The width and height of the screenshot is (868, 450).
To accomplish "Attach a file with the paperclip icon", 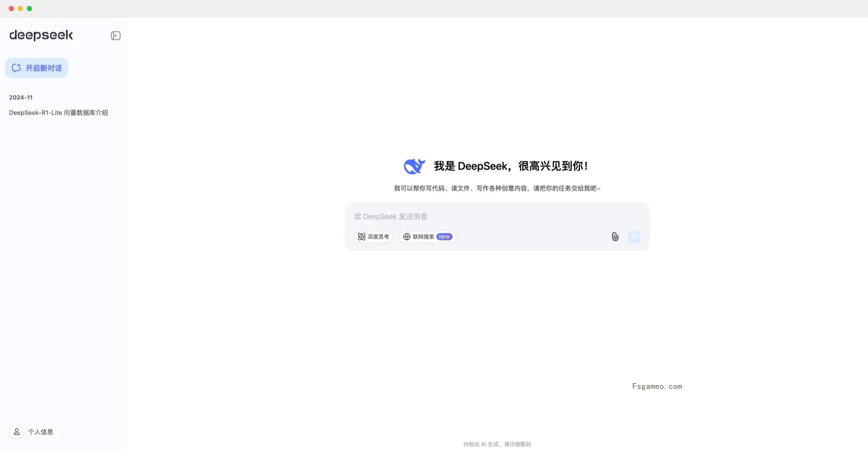I will pyautogui.click(x=615, y=237).
